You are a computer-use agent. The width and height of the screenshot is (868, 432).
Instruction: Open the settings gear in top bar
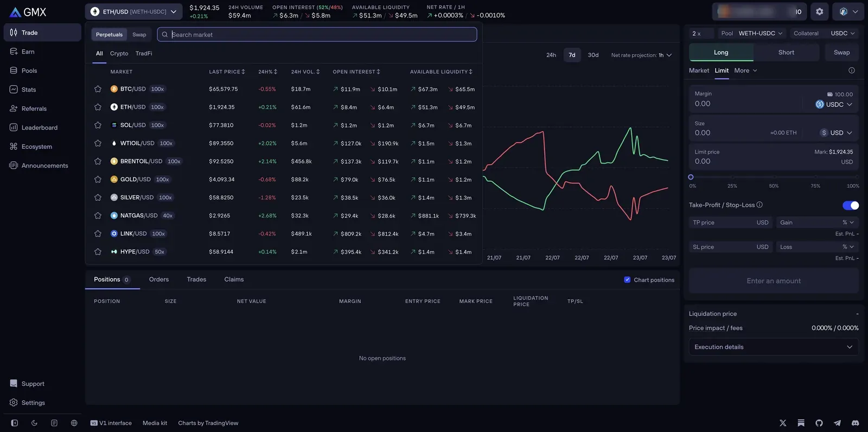coord(820,11)
